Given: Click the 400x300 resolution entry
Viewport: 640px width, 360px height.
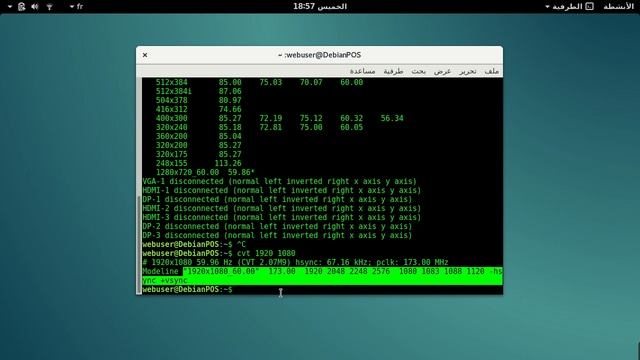Looking at the screenshot, I should pyautogui.click(x=171, y=118).
